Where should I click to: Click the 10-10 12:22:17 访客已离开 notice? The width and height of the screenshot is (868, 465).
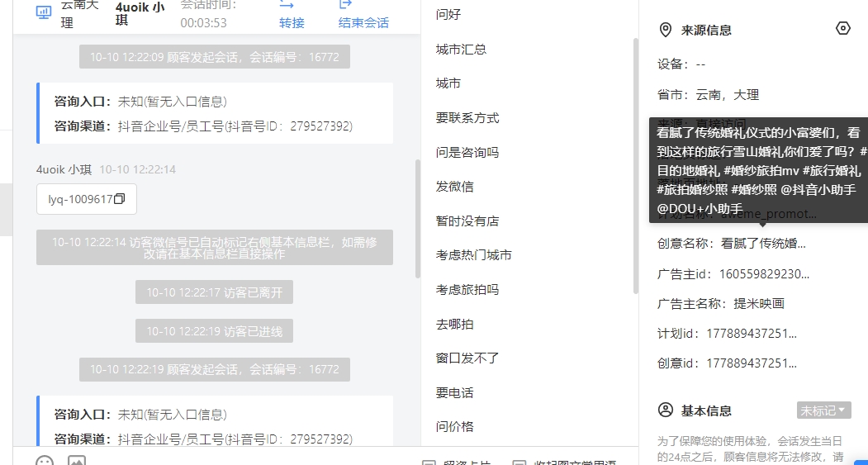(x=214, y=292)
